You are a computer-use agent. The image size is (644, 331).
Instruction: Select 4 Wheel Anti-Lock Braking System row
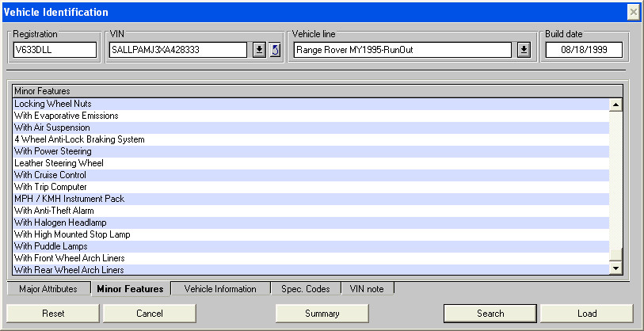[311, 139]
